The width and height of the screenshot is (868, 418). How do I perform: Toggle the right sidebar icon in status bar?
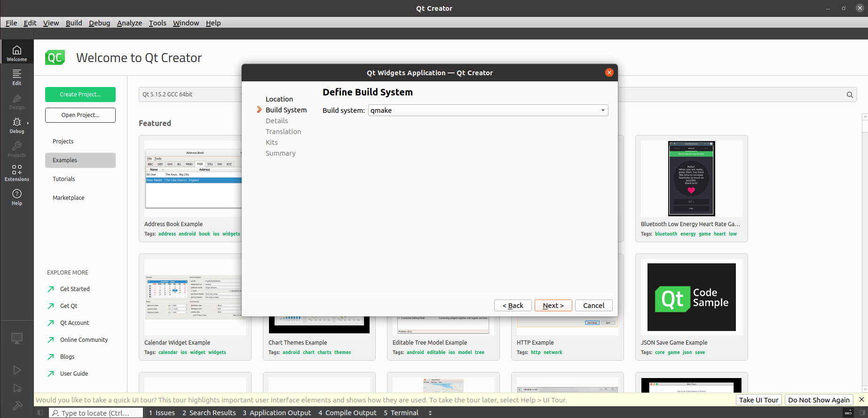862,413
